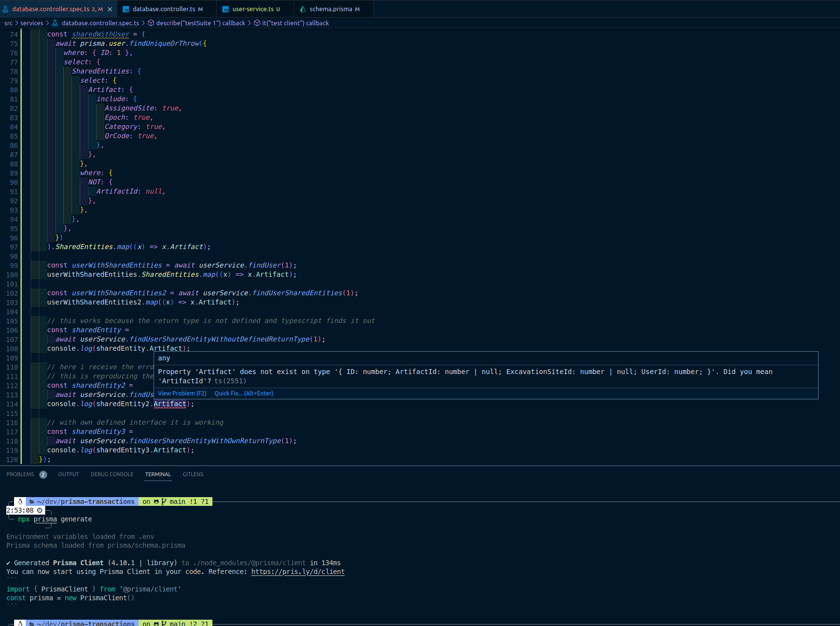The width and height of the screenshot is (840, 626).
Task: Open the pris.ly/d/client link in the terminal
Action: coord(297,572)
